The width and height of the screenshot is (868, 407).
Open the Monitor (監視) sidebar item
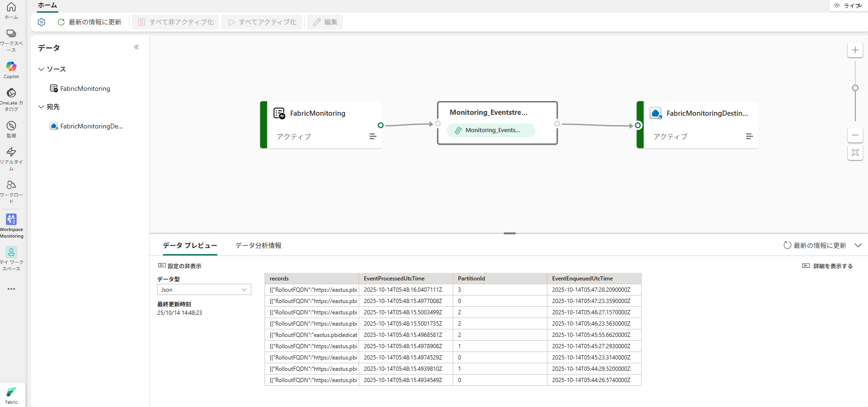tap(11, 129)
